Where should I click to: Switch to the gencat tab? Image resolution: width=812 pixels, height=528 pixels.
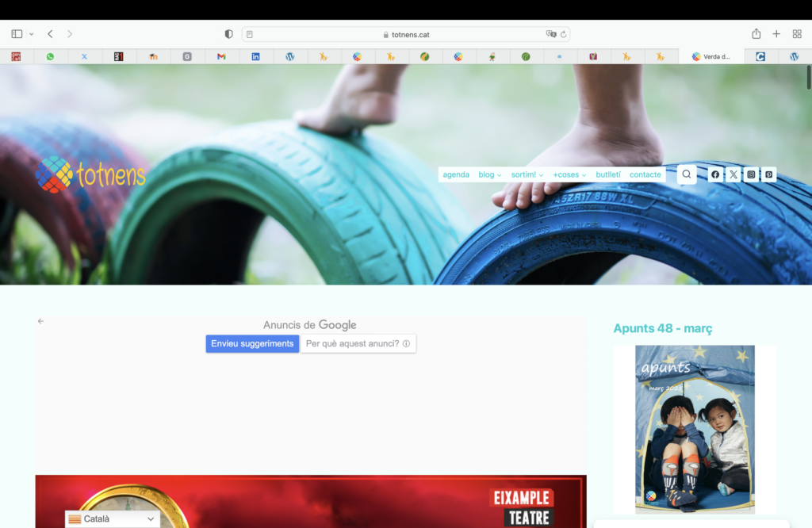pyautogui.click(x=16, y=56)
